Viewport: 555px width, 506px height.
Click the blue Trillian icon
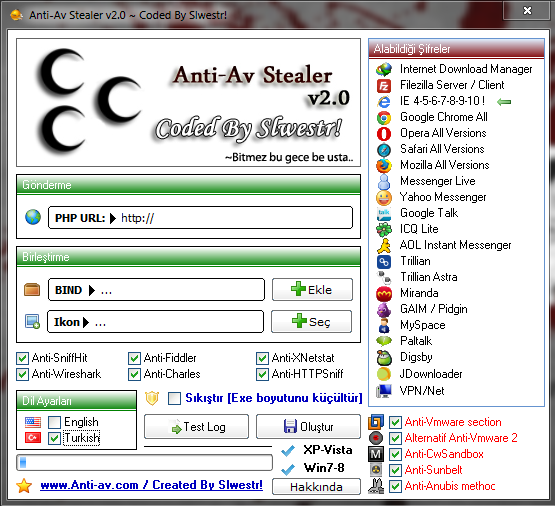384,262
